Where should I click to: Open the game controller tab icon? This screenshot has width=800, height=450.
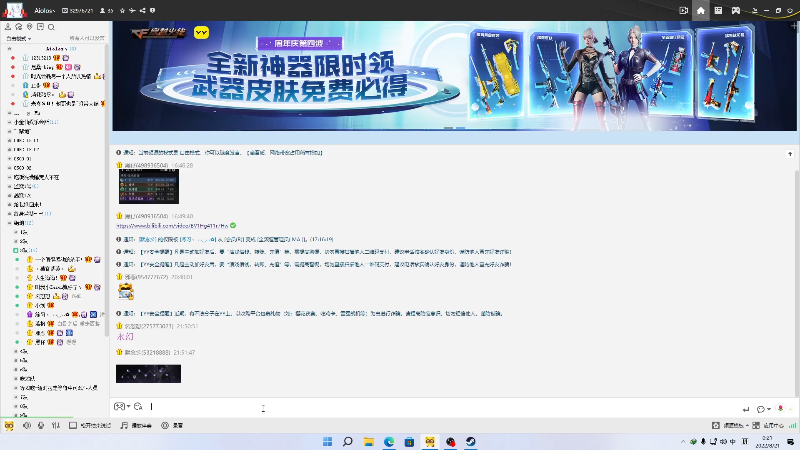click(736, 10)
